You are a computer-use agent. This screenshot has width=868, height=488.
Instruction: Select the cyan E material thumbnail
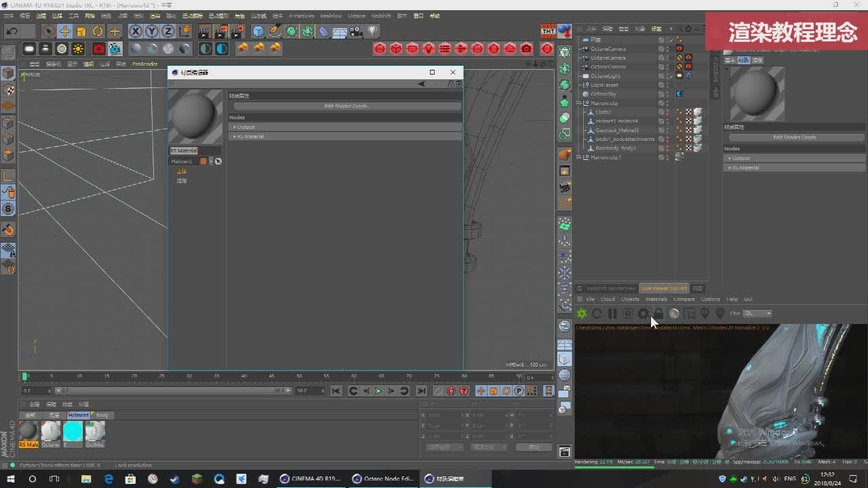73,431
